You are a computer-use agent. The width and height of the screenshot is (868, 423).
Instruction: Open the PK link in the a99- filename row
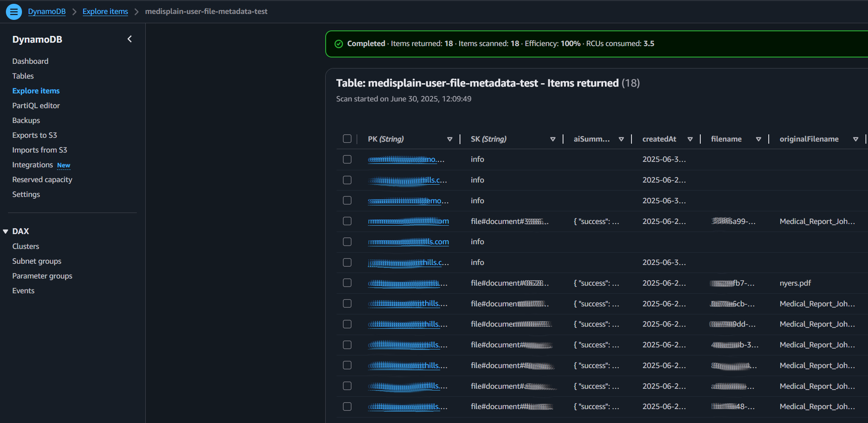(408, 221)
